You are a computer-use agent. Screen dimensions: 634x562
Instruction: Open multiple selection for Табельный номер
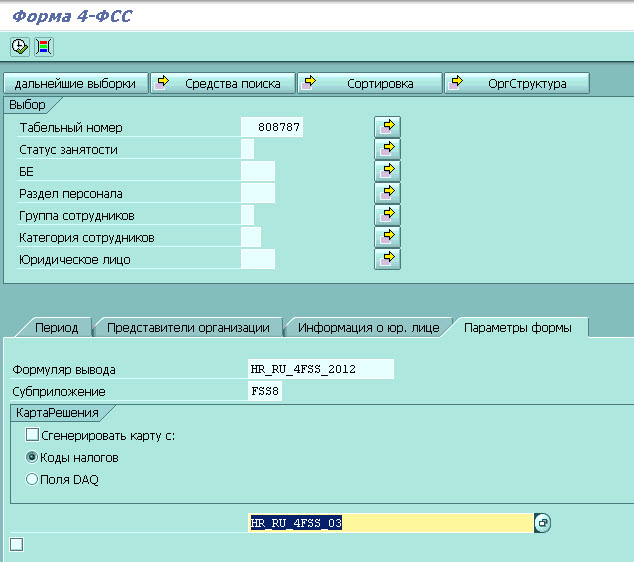(x=387, y=127)
